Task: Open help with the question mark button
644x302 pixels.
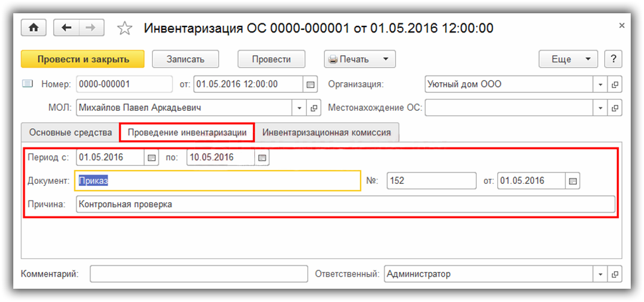Action: 613,59
